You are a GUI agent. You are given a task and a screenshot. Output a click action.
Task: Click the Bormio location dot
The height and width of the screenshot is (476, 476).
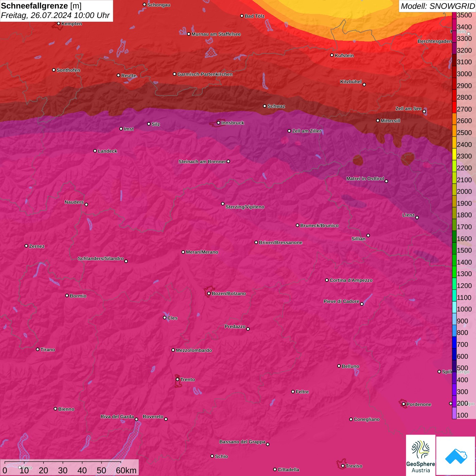[67, 295]
